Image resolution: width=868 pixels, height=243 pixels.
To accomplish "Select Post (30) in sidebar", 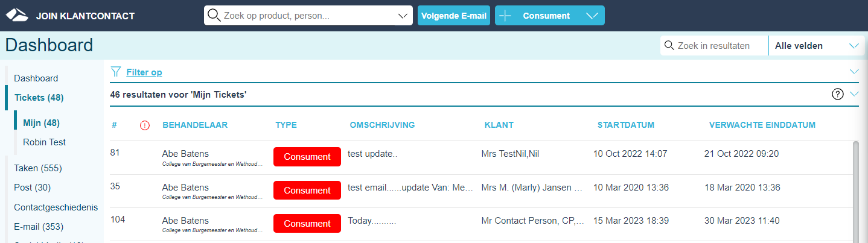I will (32, 188).
